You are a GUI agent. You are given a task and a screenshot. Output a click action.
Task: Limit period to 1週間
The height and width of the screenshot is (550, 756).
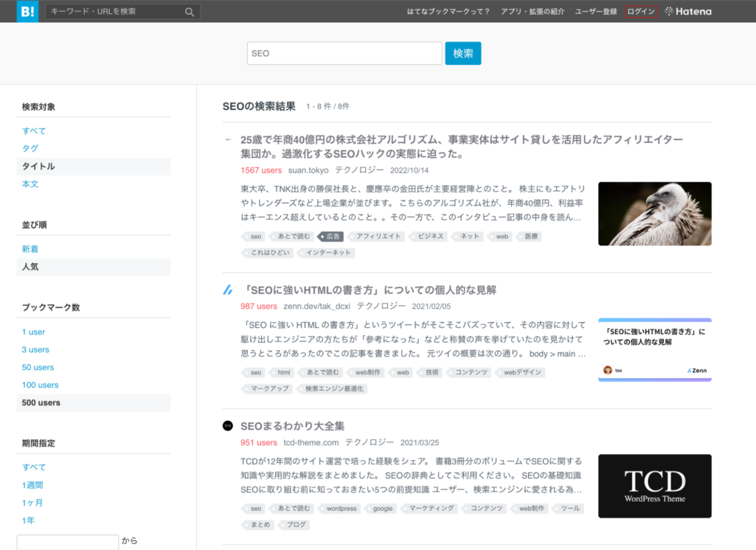pos(32,485)
